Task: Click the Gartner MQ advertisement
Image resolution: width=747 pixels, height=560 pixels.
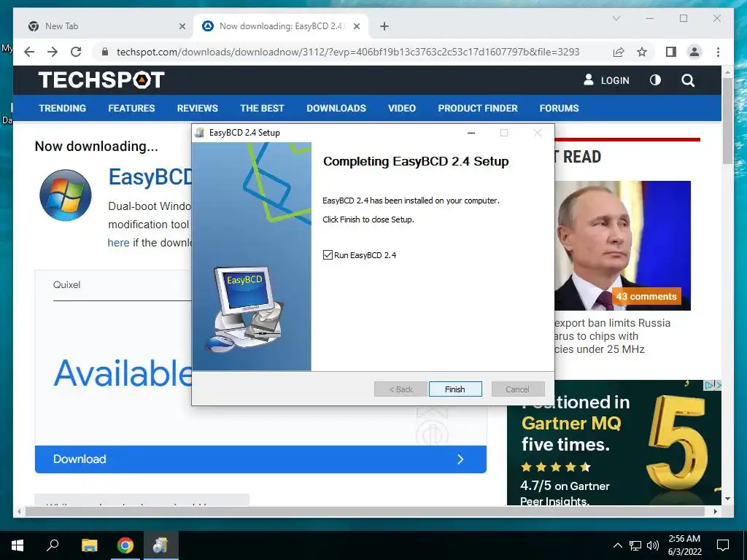Action: pyautogui.click(x=614, y=443)
